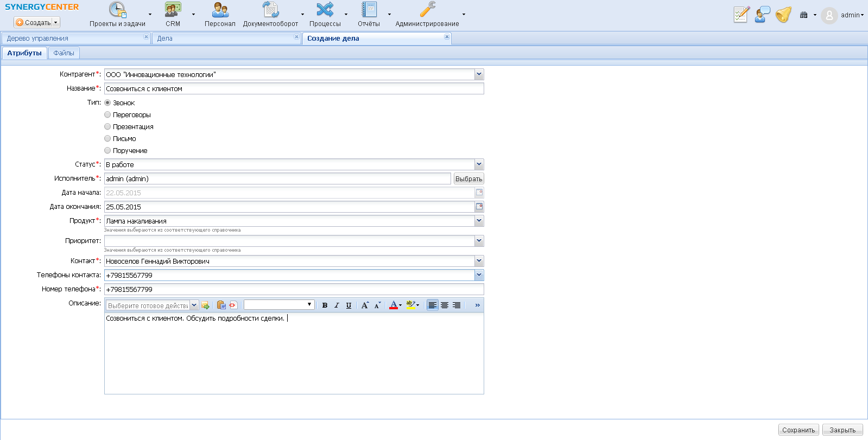Click the bell notifications icon
This screenshot has height=440, width=868.
(x=783, y=15)
